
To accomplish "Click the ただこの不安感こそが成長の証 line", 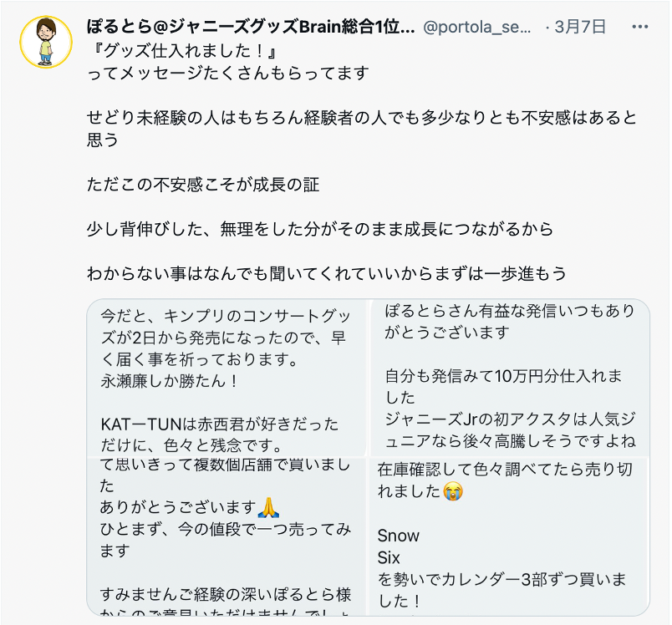I will click(x=203, y=183).
